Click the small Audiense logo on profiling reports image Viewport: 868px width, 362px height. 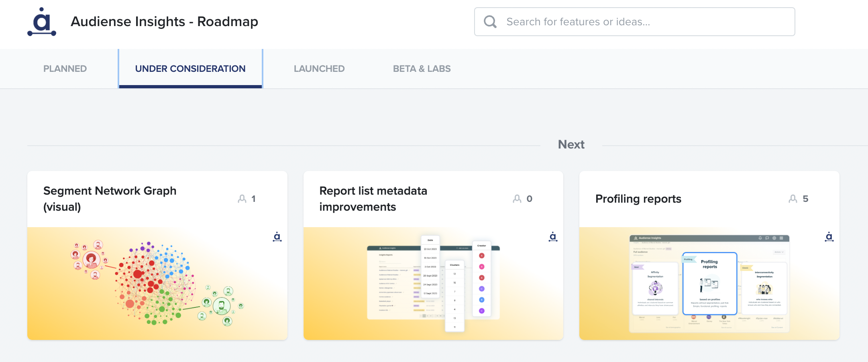829,237
